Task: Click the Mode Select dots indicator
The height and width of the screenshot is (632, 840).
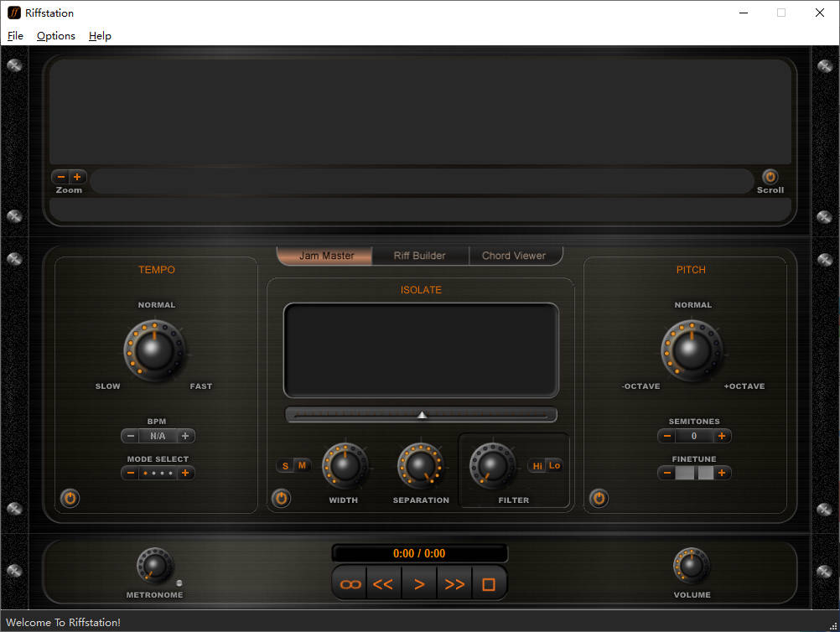Action: tap(158, 473)
